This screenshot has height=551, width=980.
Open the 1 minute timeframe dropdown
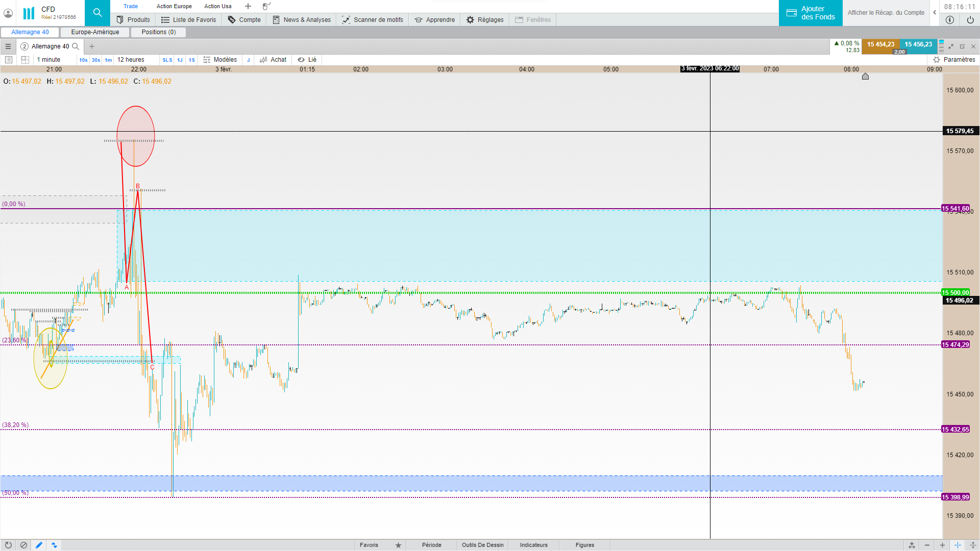tap(48, 60)
